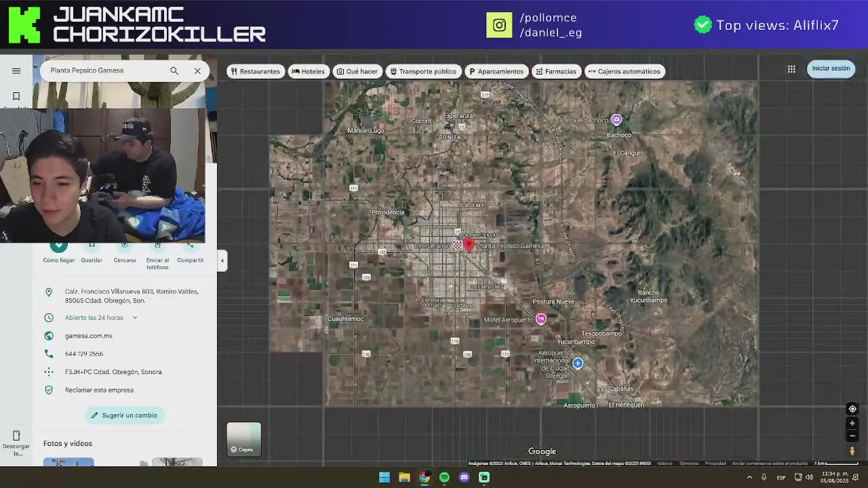868x488 pixels.
Task: Click the Motel Aeropuerto pink marker
Action: click(x=540, y=319)
